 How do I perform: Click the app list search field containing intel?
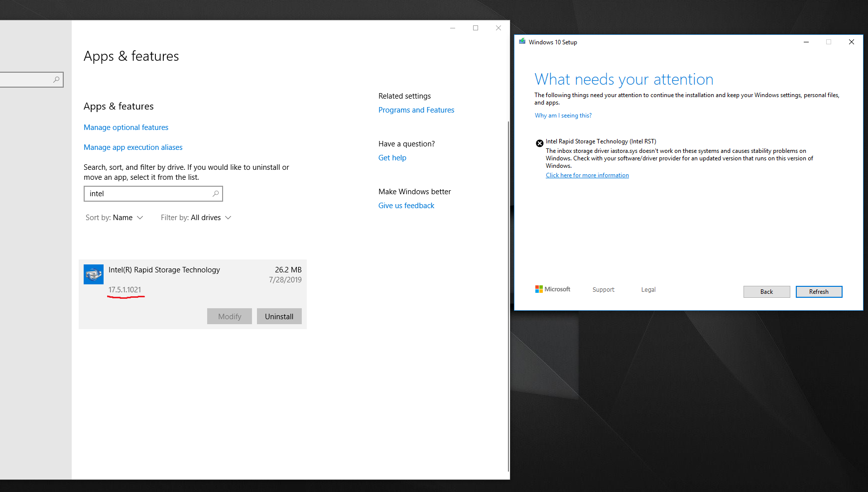(153, 194)
